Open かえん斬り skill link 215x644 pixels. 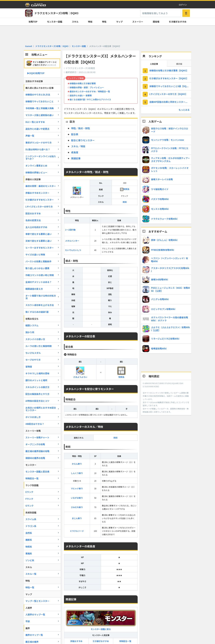tap(77, 464)
